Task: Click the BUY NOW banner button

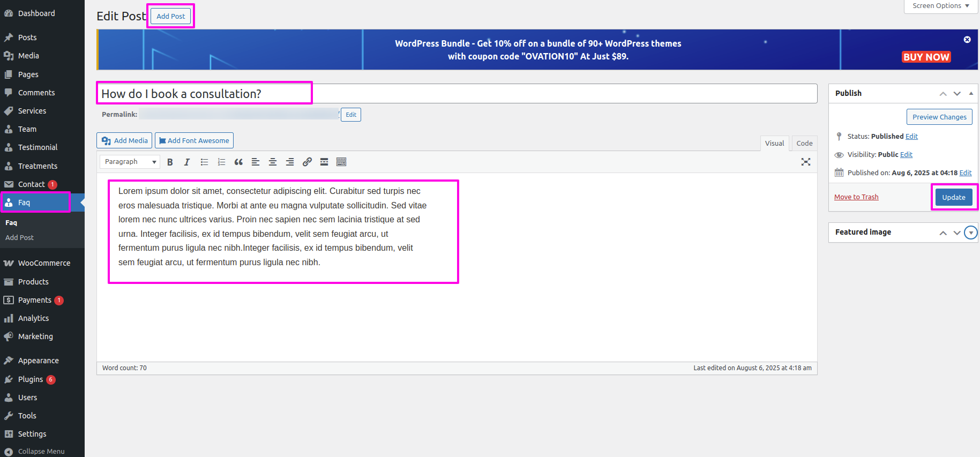Action: pyautogui.click(x=926, y=57)
